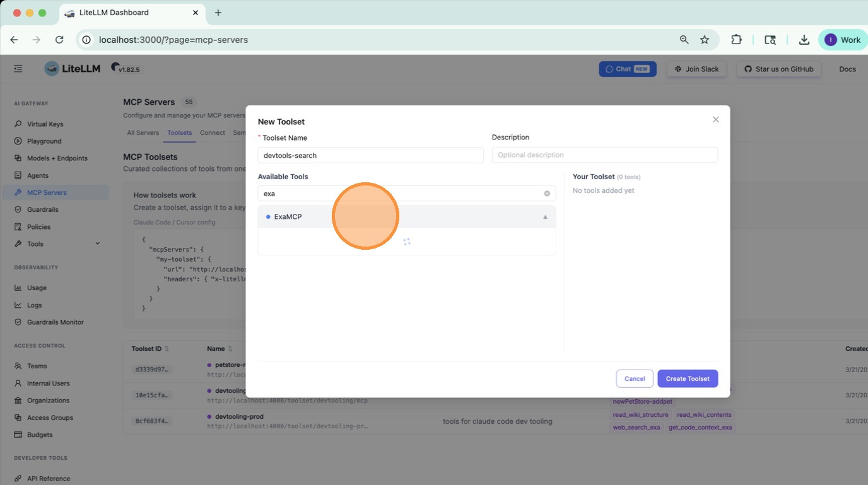Viewport: 868px width, 485px height.
Task: Click the read_wiki_contents tool tag
Action: click(704, 415)
